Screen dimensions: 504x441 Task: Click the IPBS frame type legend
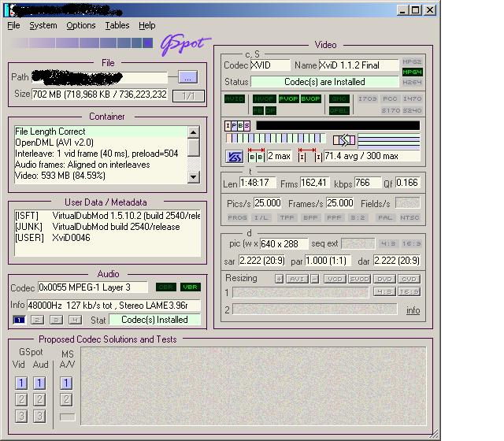coord(237,126)
